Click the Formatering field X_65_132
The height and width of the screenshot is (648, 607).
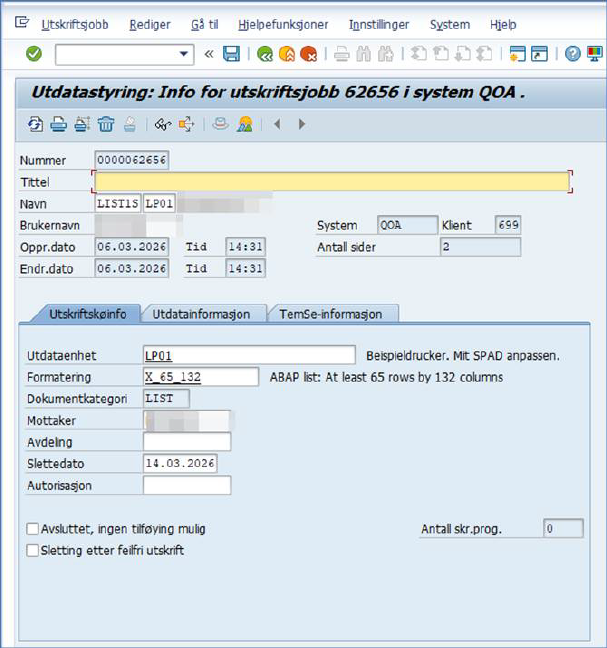coord(201,377)
